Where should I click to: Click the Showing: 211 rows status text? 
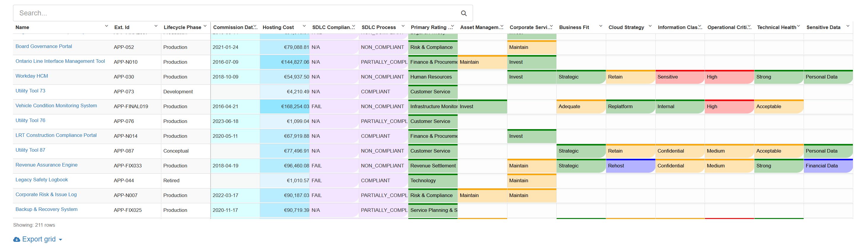(x=34, y=225)
